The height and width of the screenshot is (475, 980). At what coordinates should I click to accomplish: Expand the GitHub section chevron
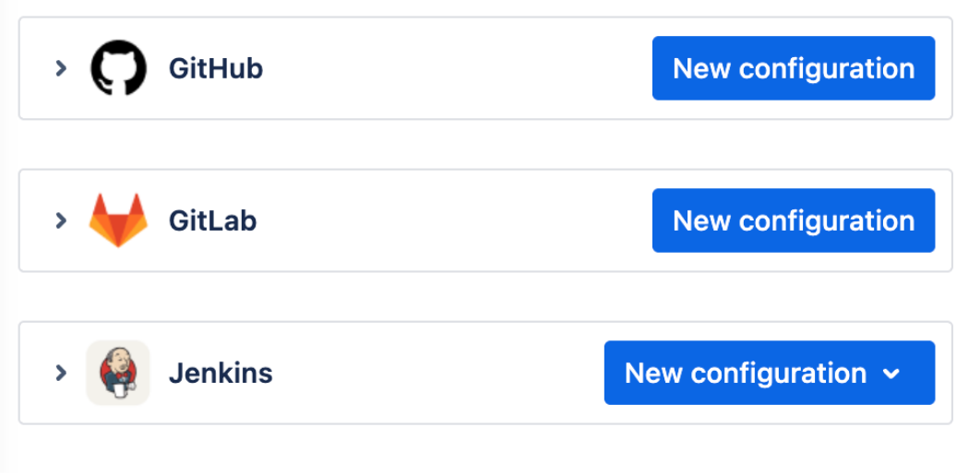coord(61,68)
